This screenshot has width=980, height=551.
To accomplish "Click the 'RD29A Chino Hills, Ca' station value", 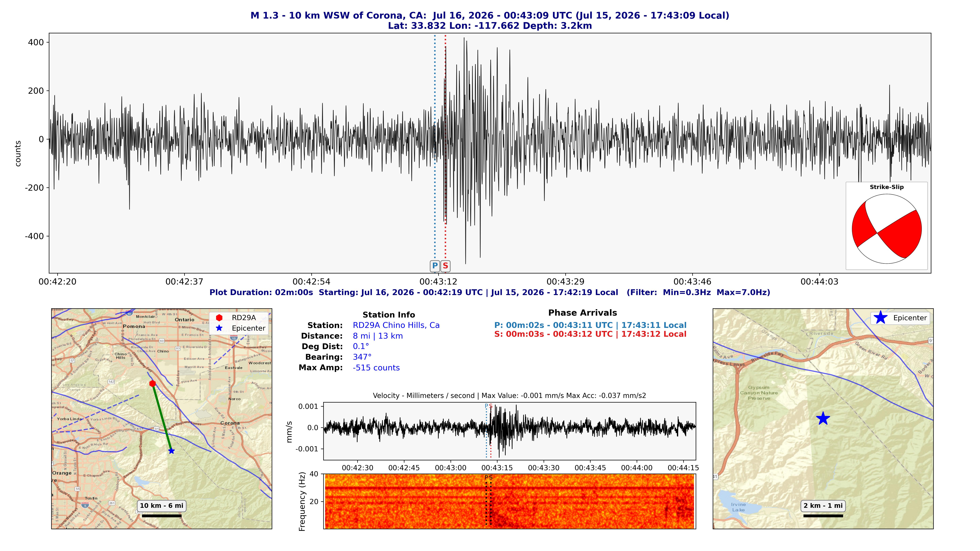I will pyautogui.click(x=396, y=325).
